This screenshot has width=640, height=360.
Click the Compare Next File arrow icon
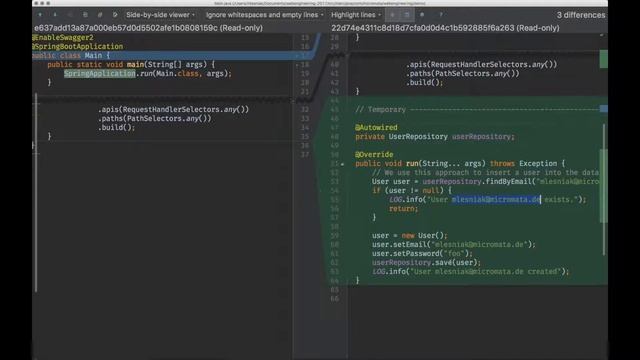[x=115, y=15]
